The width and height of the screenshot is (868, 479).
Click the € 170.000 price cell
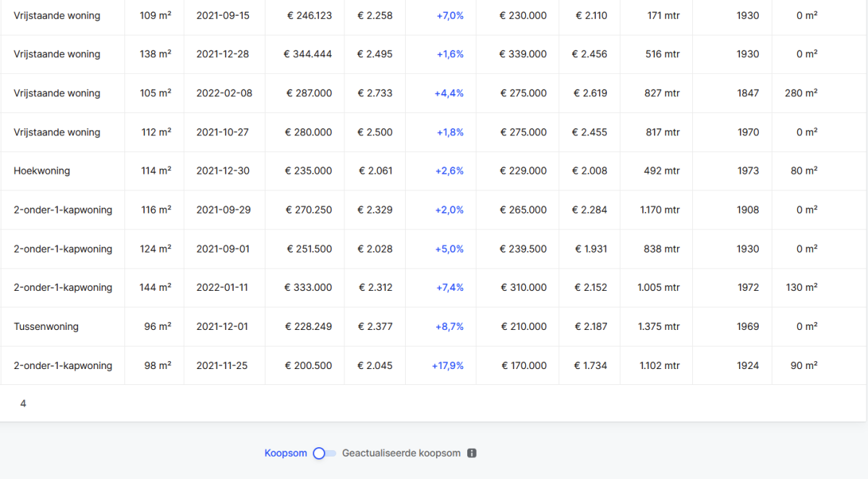(x=524, y=365)
